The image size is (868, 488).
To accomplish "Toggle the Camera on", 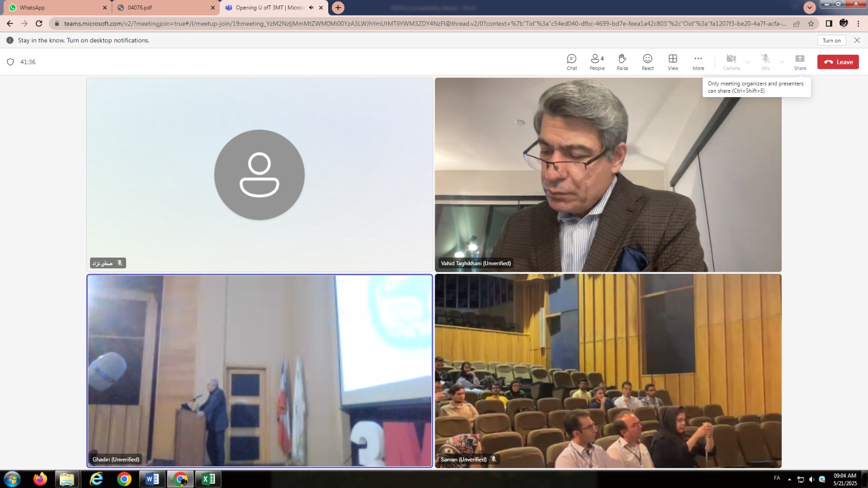I will tap(731, 62).
